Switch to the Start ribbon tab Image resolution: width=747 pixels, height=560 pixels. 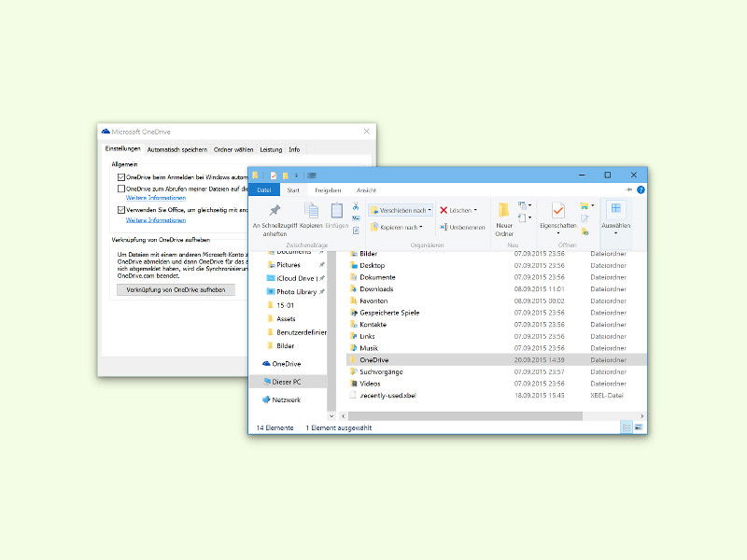293,190
